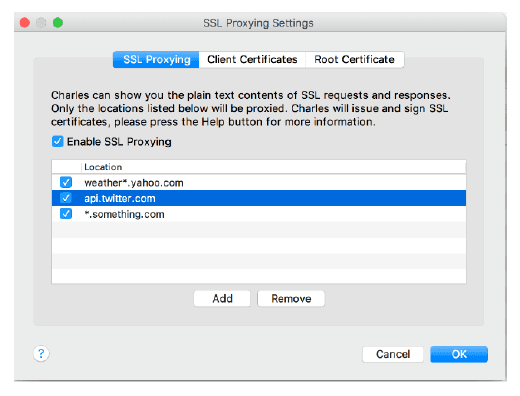Maximize the window with the green button

(x=58, y=23)
